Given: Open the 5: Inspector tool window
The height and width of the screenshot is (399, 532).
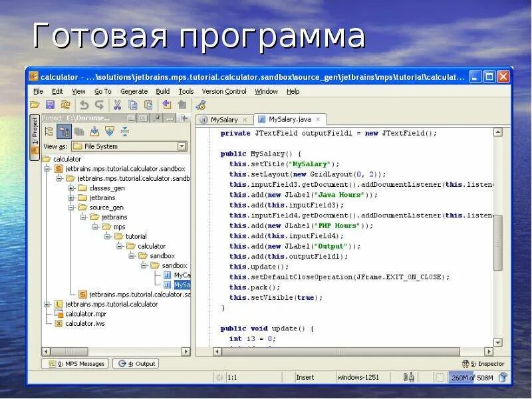Looking at the screenshot, I should tap(483, 364).
